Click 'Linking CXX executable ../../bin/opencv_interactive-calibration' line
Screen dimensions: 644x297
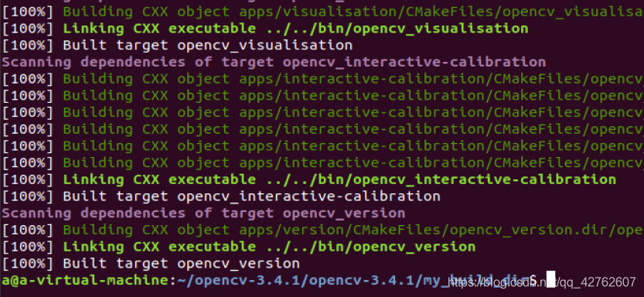point(309,179)
